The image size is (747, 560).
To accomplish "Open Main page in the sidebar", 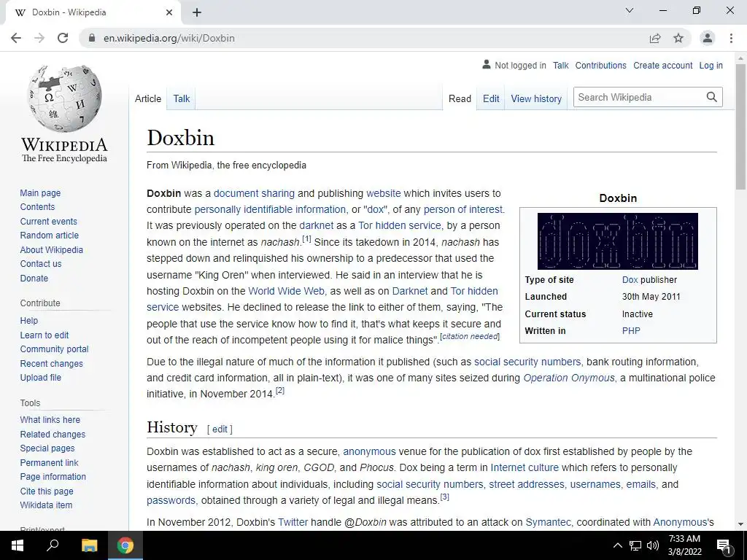I will (40, 192).
